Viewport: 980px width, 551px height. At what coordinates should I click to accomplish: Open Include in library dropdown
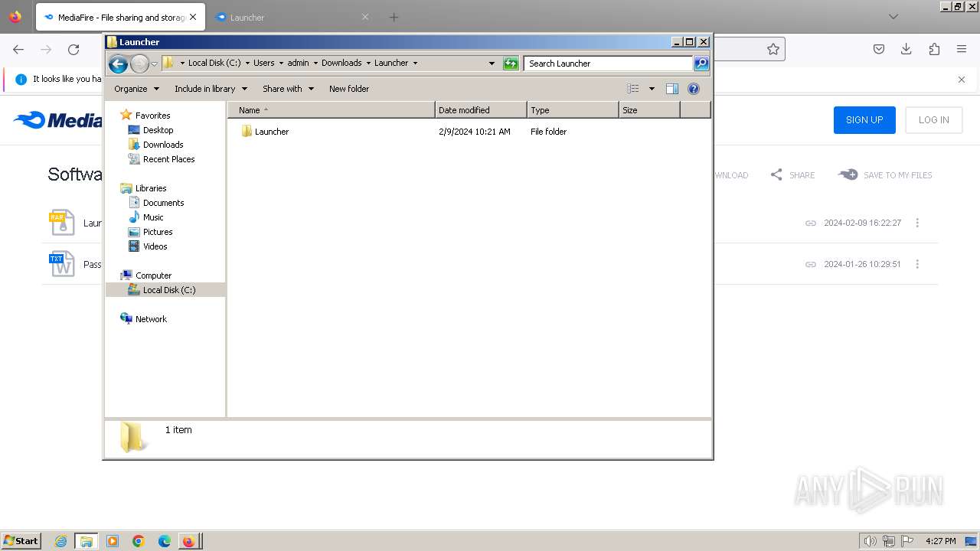[211, 89]
